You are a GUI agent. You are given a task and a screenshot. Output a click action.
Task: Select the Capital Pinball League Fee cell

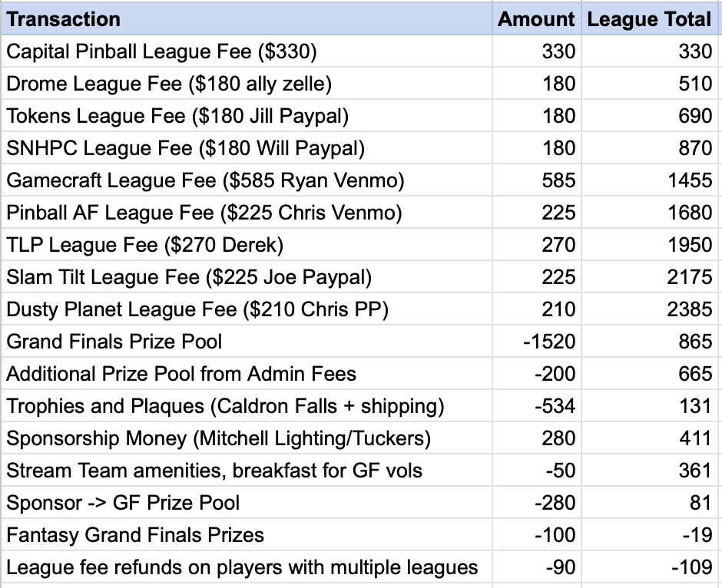(161, 51)
